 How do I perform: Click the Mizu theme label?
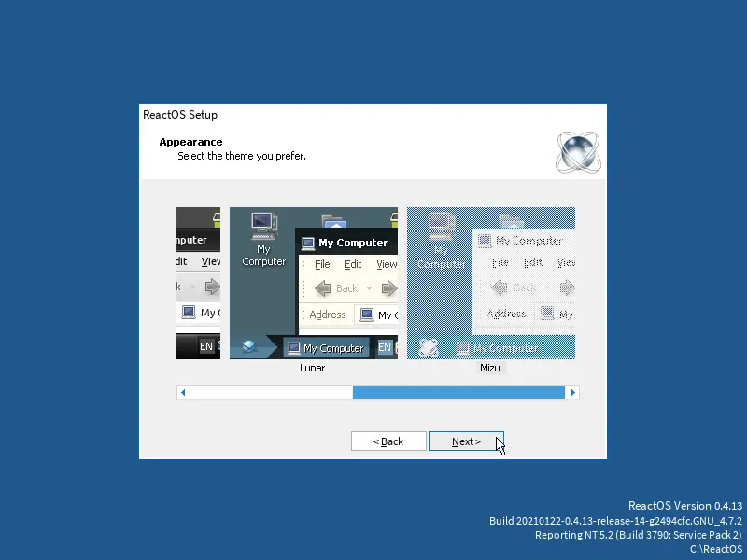pos(490,368)
